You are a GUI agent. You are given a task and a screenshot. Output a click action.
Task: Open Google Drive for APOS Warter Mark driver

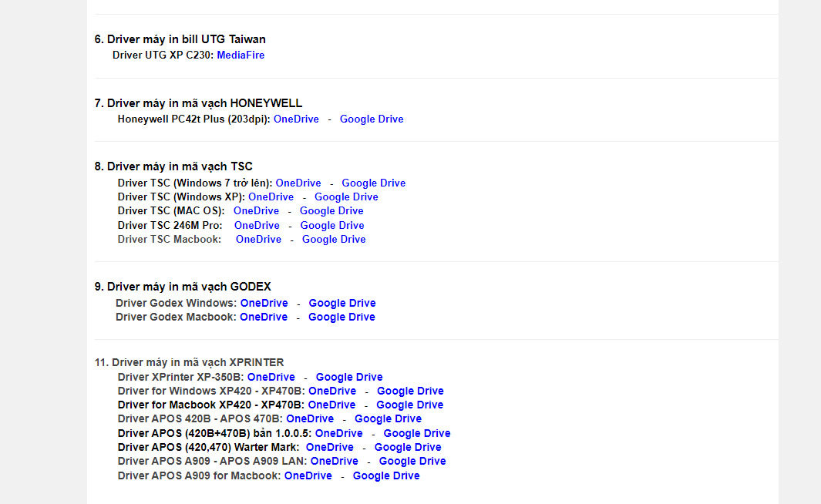[x=407, y=447]
